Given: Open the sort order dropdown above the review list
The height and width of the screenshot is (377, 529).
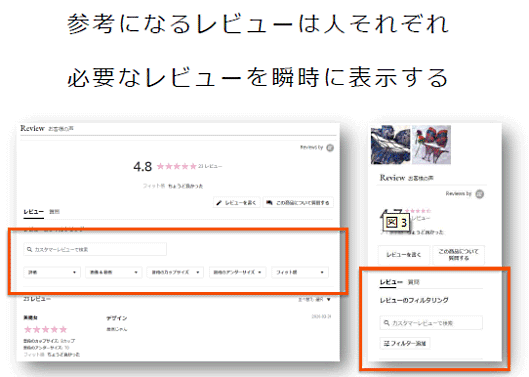Looking at the screenshot, I should (314, 299).
